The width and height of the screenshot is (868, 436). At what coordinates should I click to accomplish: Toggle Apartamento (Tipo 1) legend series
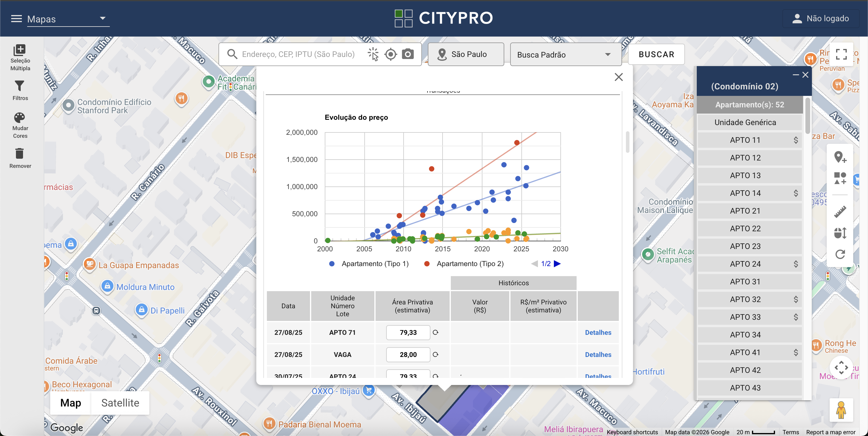[x=369, y=264]
